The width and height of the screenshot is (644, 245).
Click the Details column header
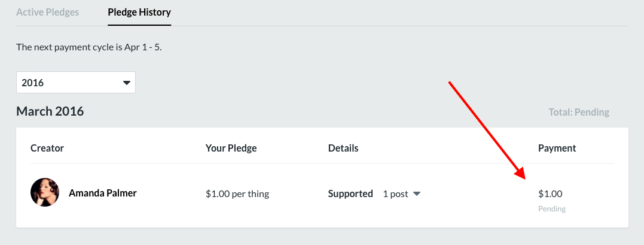[343, 148]
